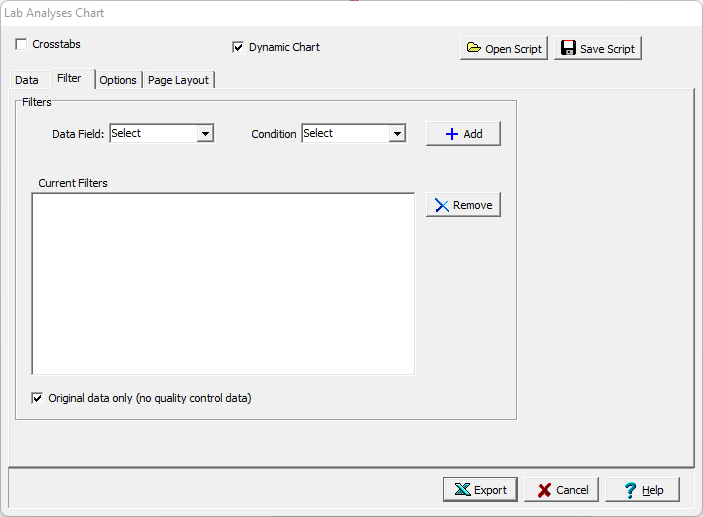Viewport: 703px width, 517px height.
Task: Click the red X Cancel icon
Action: (544, 490)
